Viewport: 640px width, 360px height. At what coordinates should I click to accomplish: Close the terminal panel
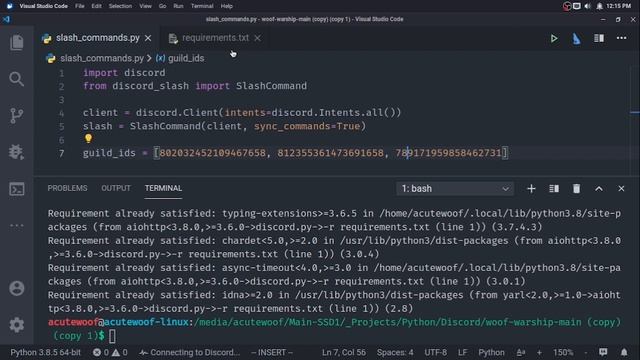coord(621,189)
